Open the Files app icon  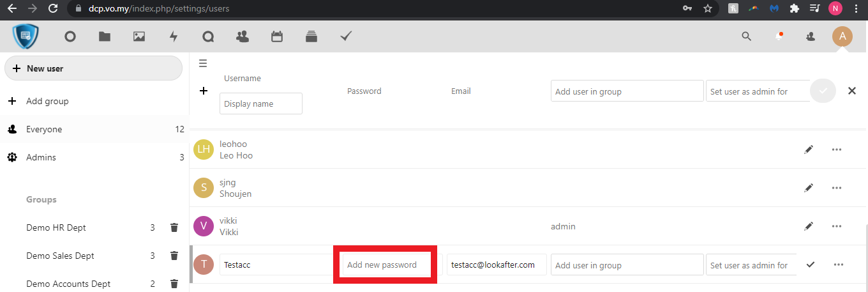coord(105,36)
